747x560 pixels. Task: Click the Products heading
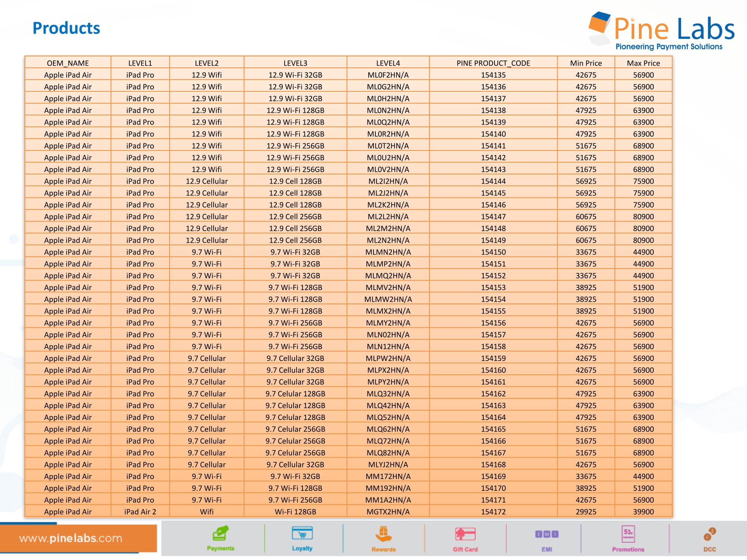66,28
